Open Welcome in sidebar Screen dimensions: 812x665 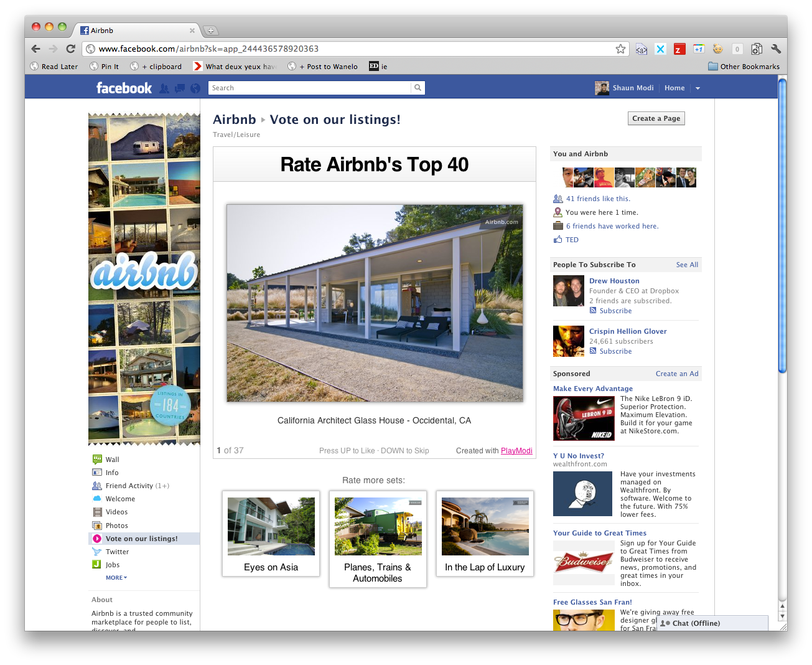point(120,499)
